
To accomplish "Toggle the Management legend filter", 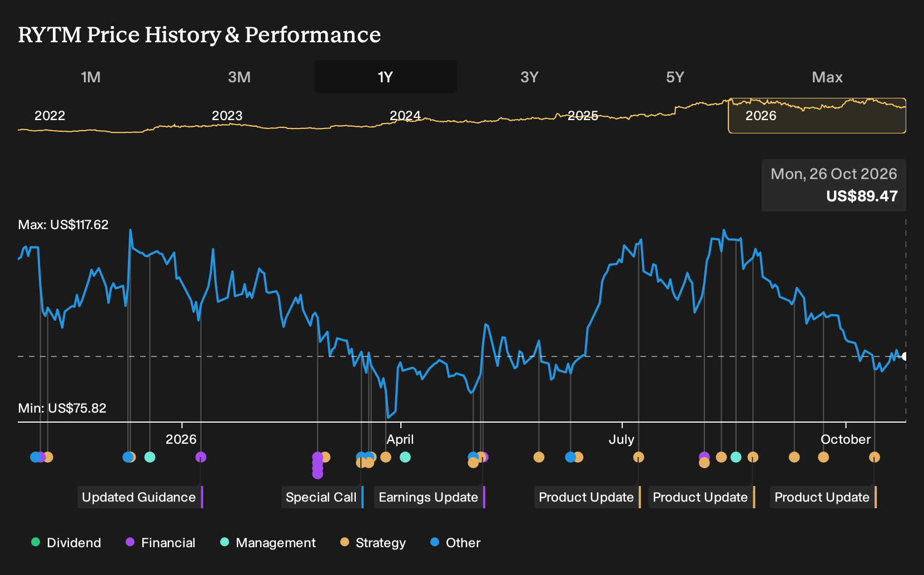I will coord(268,542).
